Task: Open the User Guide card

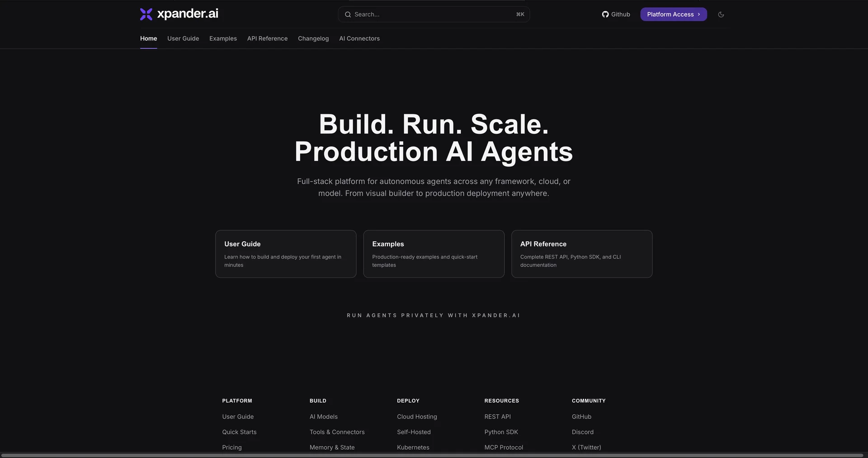Action: [286, 254]
